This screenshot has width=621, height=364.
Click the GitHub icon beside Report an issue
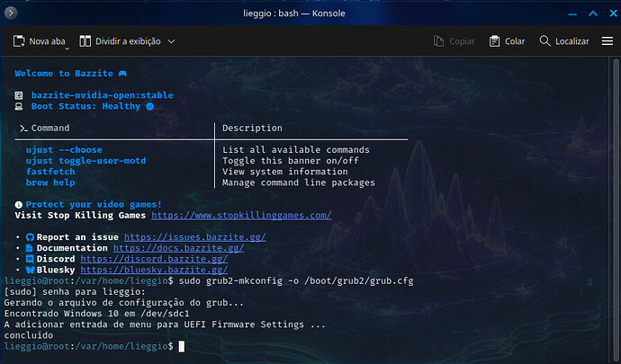[30, 237]
